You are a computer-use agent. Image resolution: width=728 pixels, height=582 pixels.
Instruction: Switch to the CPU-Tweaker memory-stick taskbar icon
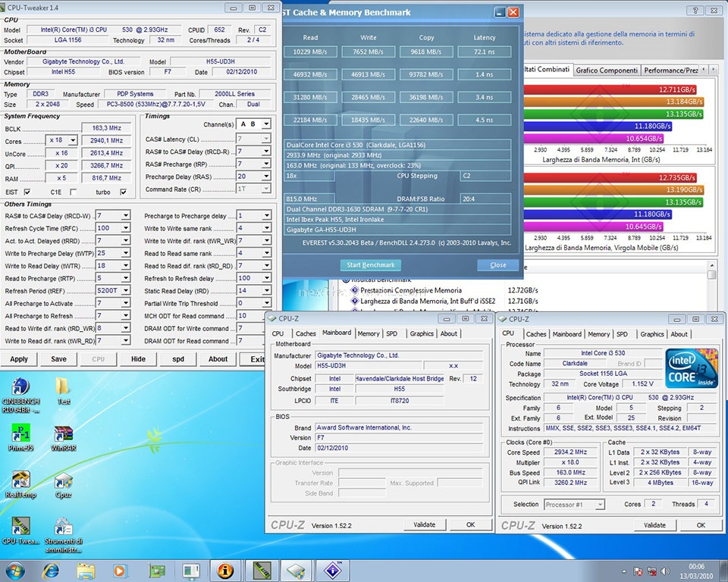262,571
